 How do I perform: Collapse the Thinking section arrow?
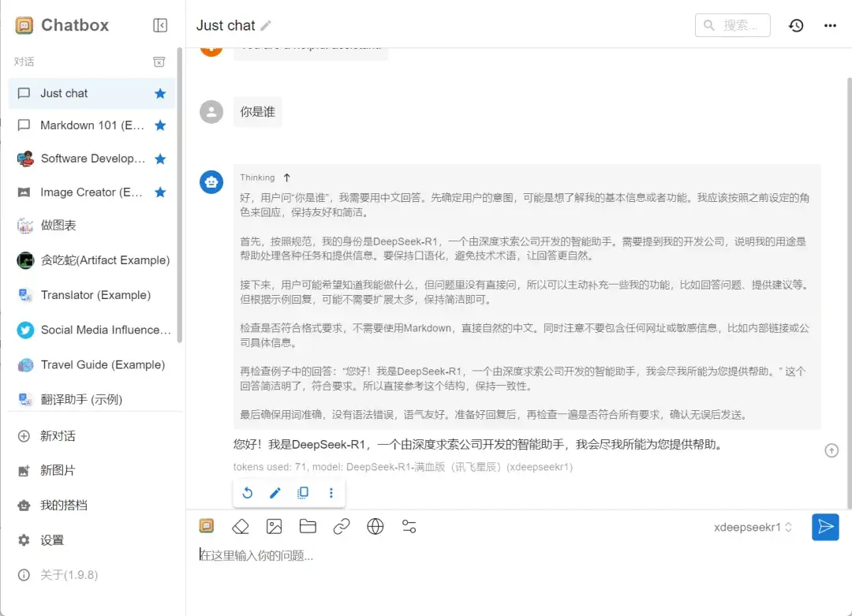click(x=287, y=177)
